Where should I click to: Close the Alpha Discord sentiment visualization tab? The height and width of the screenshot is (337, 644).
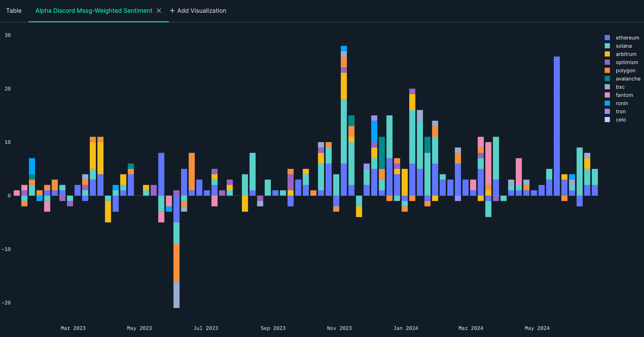click(x=159, y=11)
